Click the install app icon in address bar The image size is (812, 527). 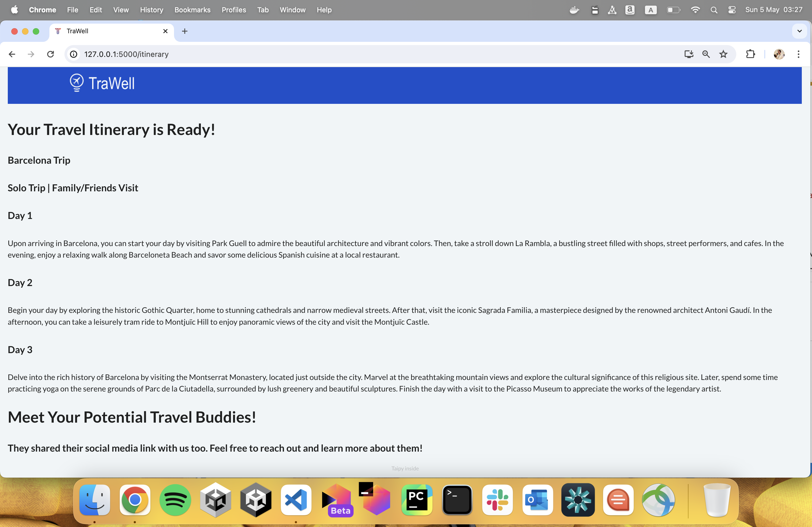click(688, 54)
